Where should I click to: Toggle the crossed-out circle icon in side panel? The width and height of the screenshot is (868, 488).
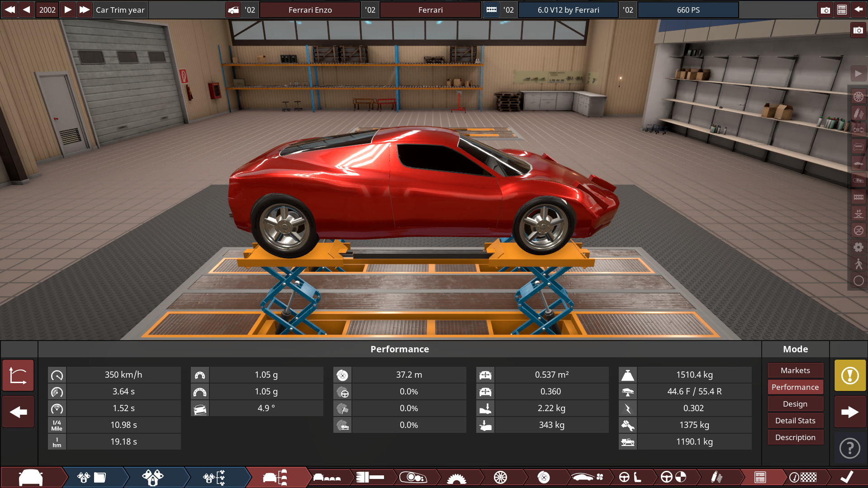(x=858, y=230)
